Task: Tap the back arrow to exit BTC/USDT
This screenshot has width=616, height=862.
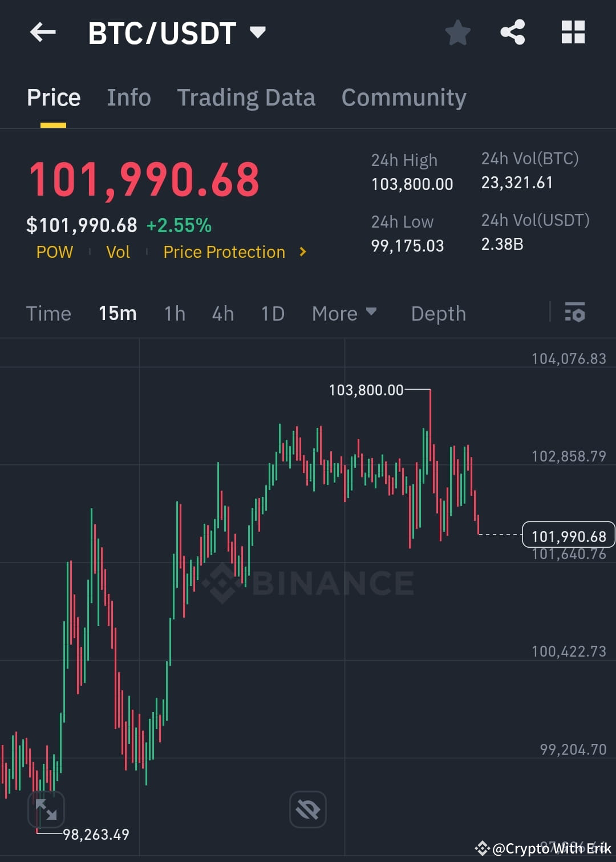Action: [43, 33]
